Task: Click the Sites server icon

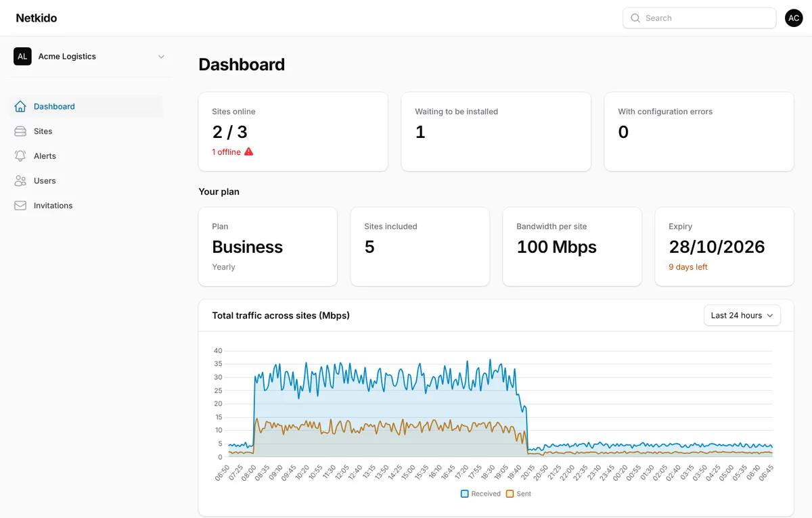Action: click(x=20, y=131)
